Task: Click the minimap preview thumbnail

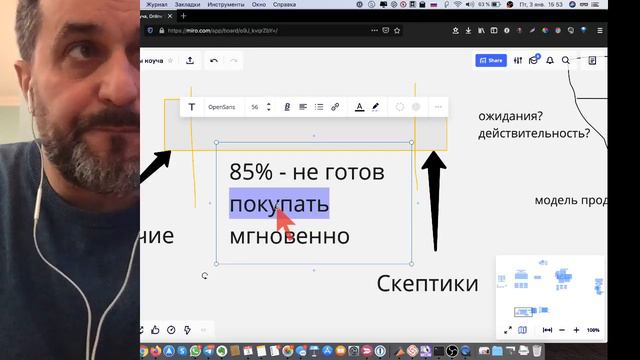Action: (550, 288)
